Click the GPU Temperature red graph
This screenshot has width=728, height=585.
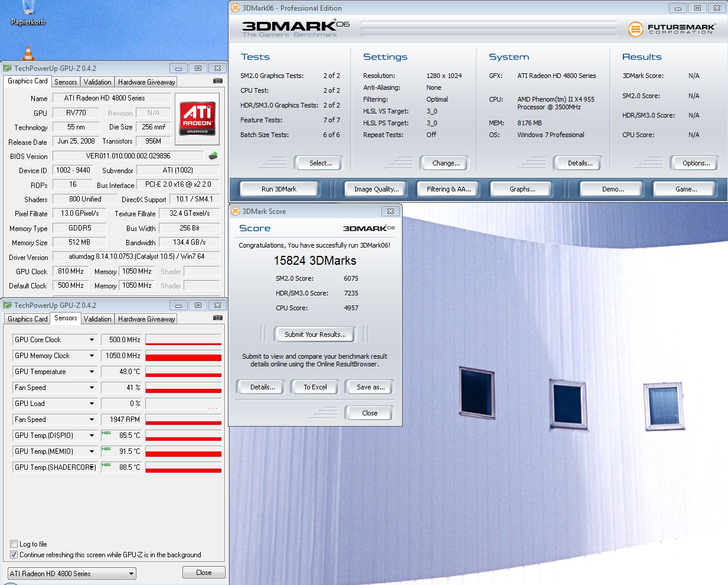[x=184, y=372]
